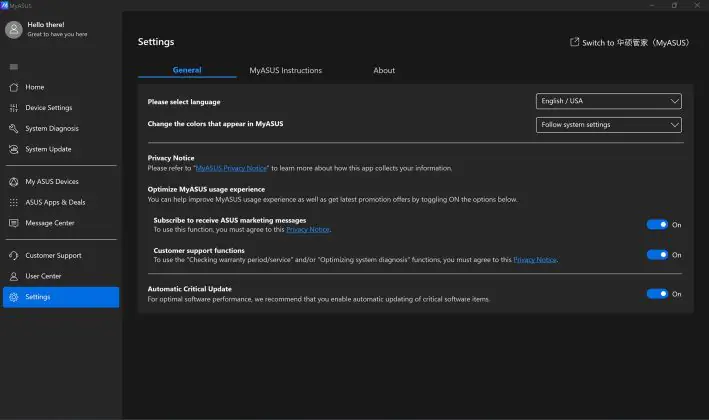Click the System Diagnosis wrench icon
This screenshot has width=709, height=420.
(x=14, y=128)
